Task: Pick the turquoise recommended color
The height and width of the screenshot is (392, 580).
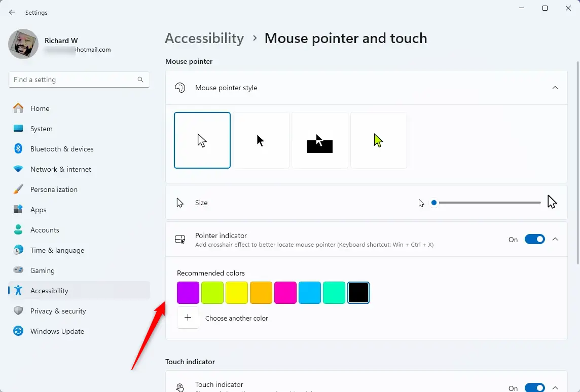Action: click(x=334, y=293)
